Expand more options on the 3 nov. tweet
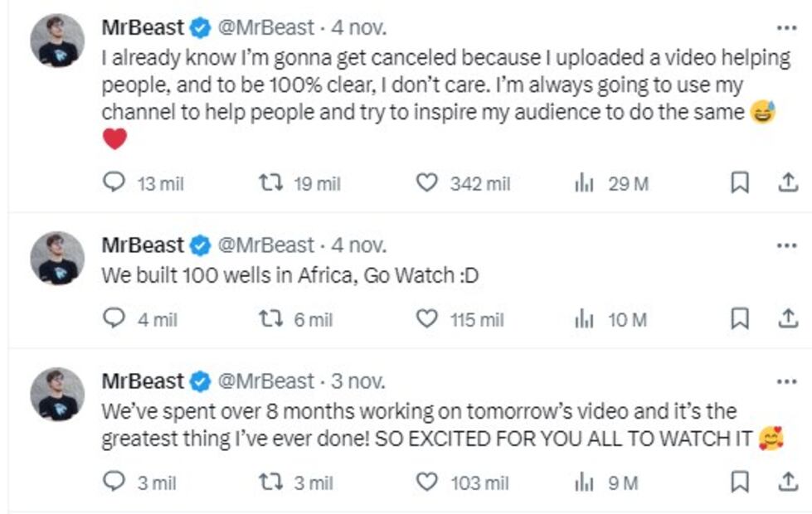 click(785, 381)
